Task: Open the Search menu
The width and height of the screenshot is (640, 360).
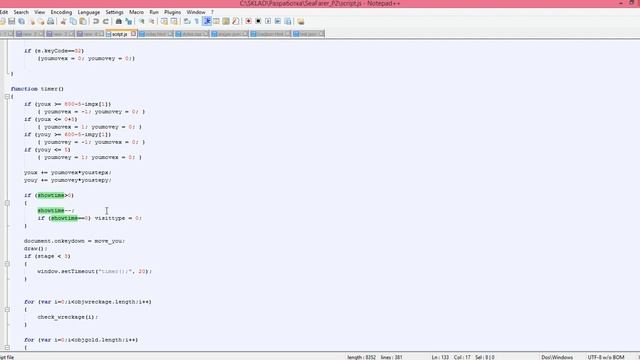Action: [x=21, y=12]
